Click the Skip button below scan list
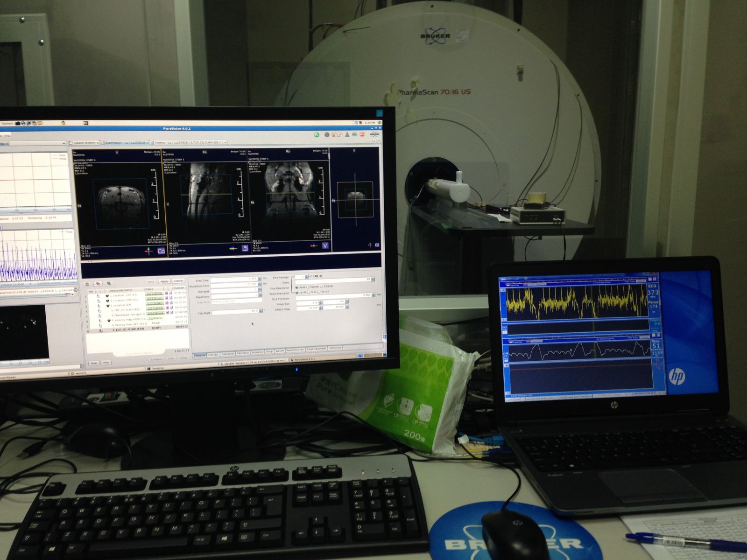 [x=106, y=363]
